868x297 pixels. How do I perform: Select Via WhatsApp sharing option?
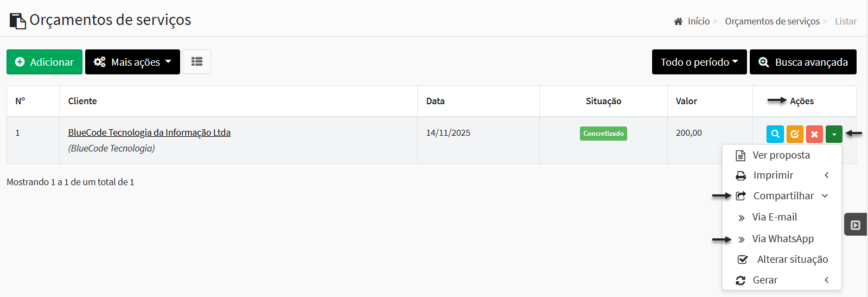(782, 239)
